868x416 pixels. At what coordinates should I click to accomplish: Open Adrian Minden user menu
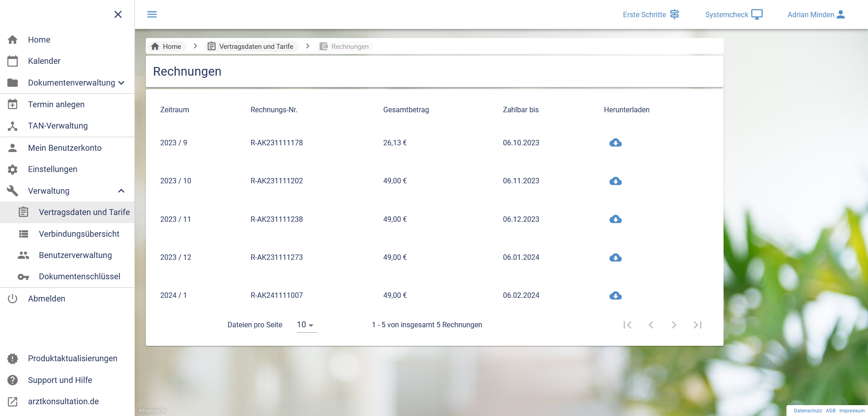click(816, 14)
